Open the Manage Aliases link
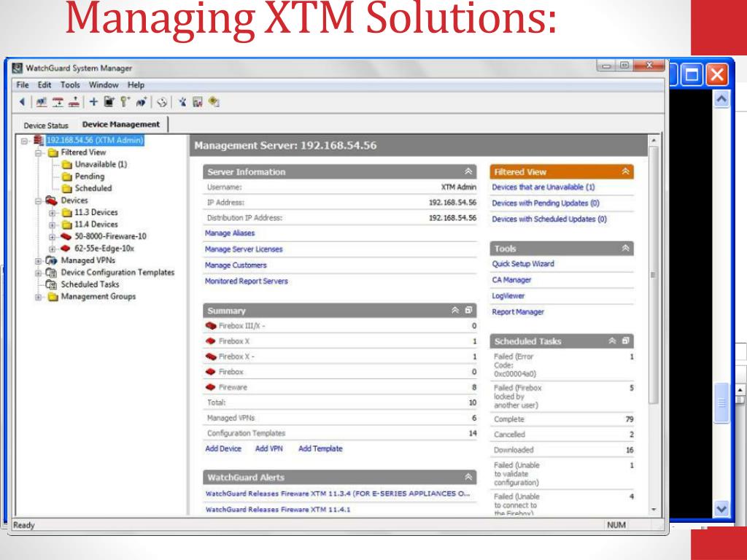Image resolution: width=747 pixels, height=560 pixels. [x=230, y=233]
